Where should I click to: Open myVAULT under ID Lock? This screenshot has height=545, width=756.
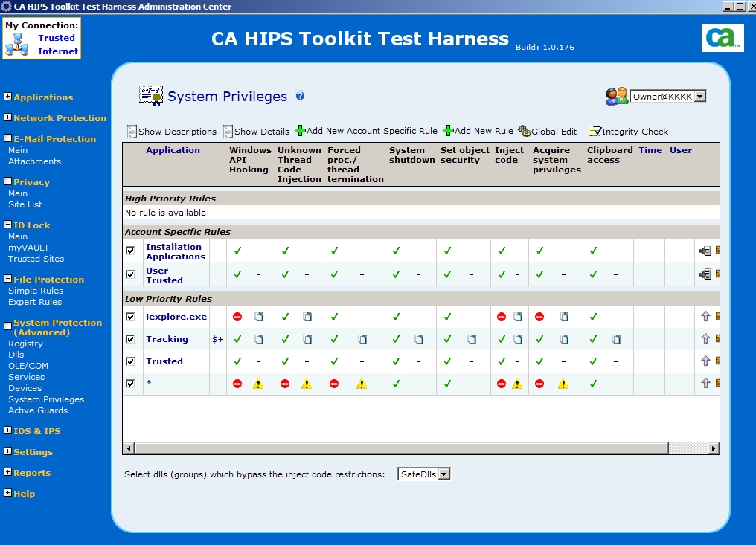point(28,248)
